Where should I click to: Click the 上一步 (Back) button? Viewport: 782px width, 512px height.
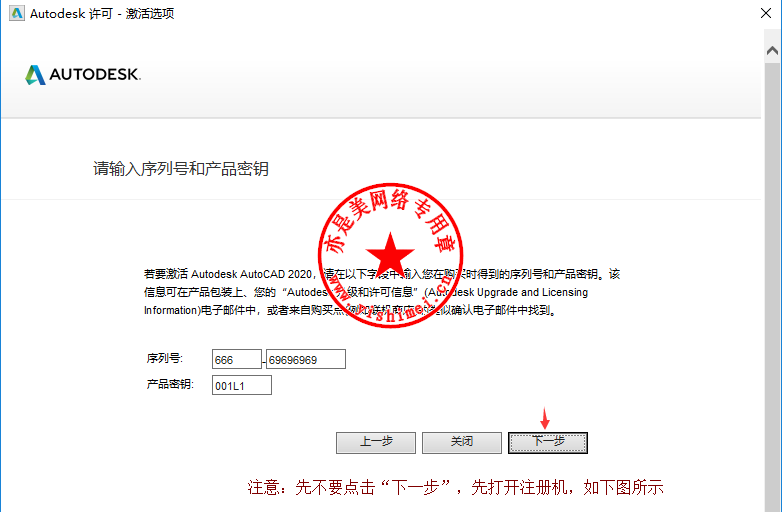point(376,442)
